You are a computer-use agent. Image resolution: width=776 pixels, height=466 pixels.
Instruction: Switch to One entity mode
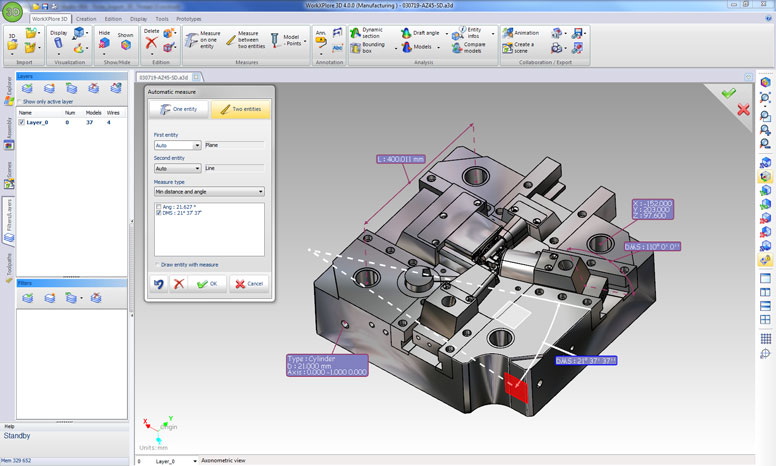coord(179,109)
